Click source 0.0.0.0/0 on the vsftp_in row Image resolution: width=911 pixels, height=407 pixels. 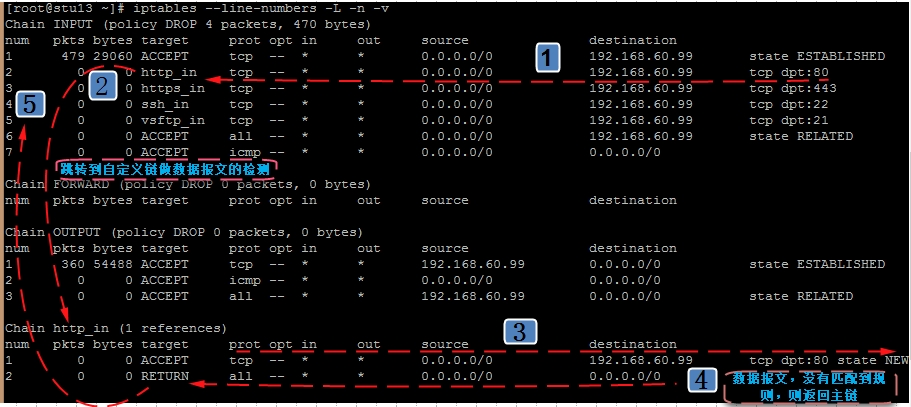coord(457,121)
